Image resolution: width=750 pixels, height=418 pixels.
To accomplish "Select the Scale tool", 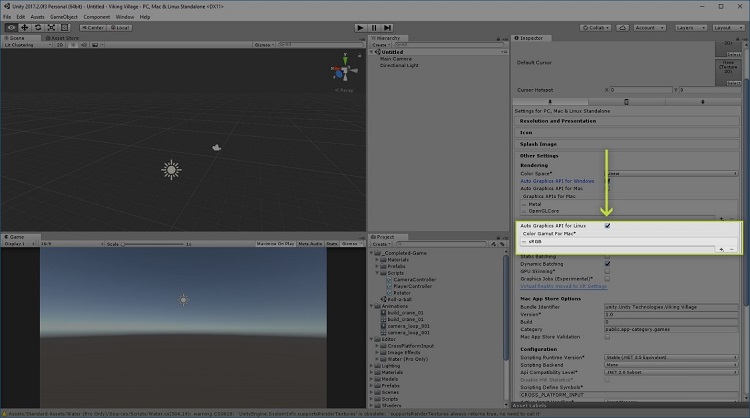I will pyautogui.click(x=52, y=28).
